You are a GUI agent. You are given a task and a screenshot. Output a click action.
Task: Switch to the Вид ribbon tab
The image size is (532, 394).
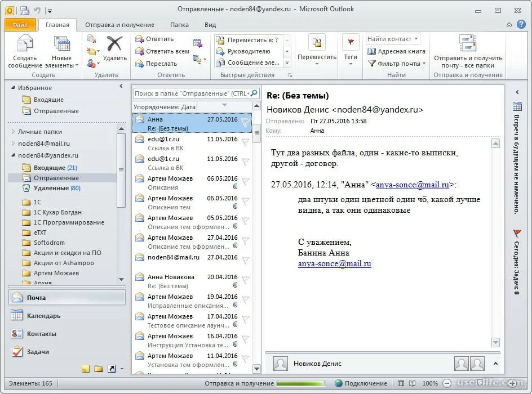(210, 25)
